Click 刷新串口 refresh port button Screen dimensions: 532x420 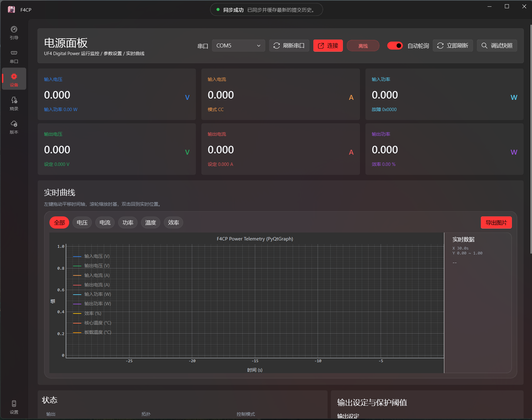coord(289,46)
